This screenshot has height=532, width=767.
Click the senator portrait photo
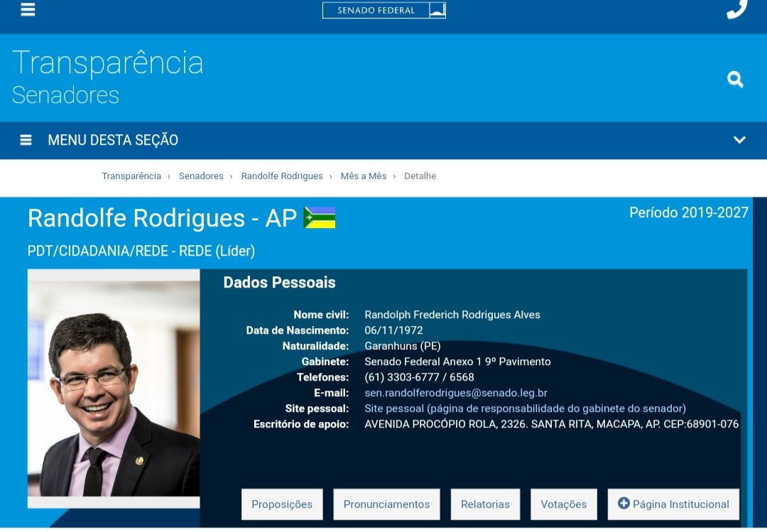(x=114, y=388)
